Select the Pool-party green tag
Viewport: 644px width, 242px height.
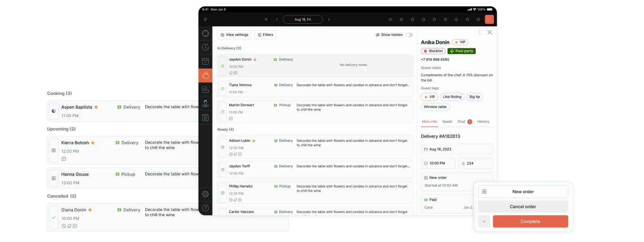462,51
